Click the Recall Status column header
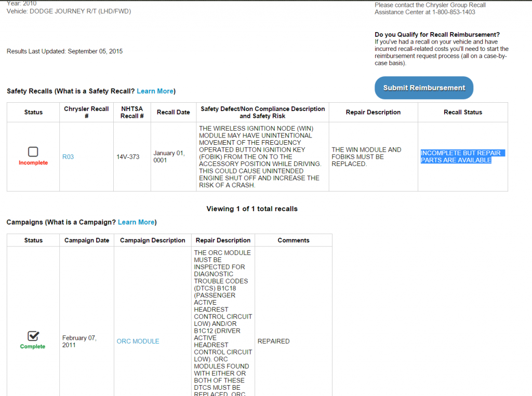The width and height of the screenshot is (532, 396). (463, 112)
